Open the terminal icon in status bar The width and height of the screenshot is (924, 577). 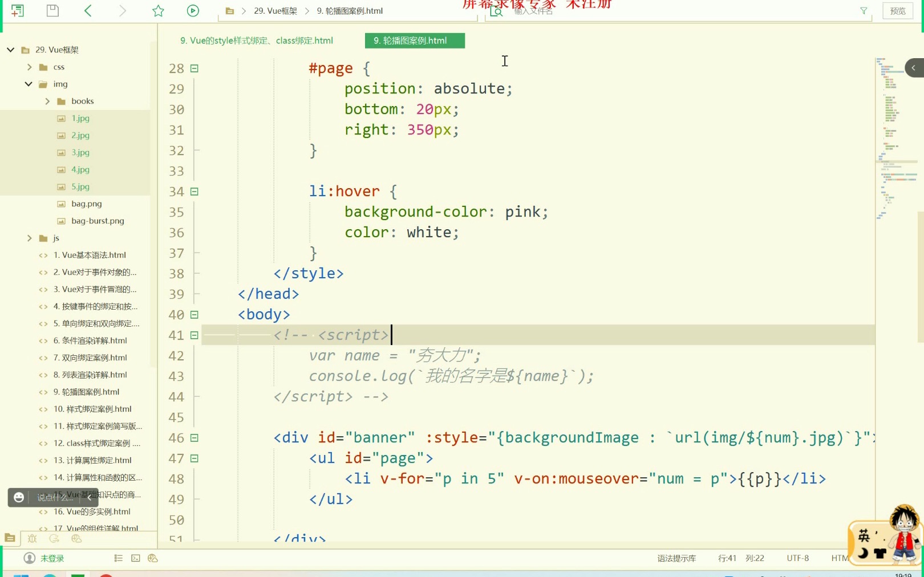coord(136,558)
